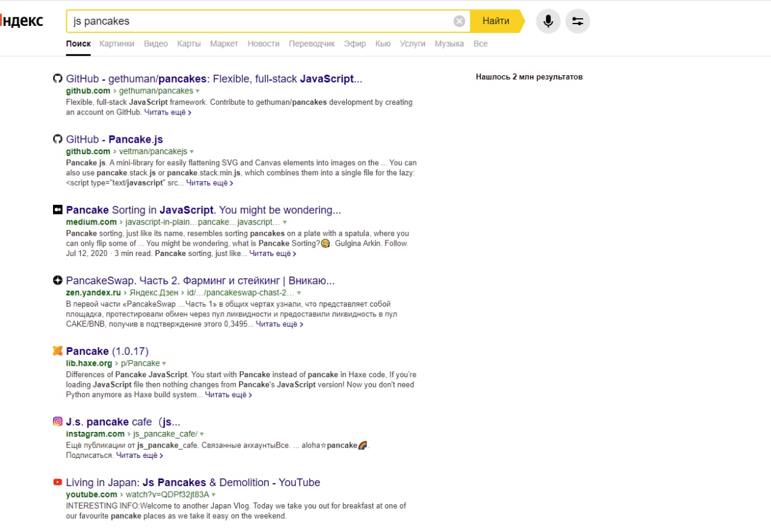Screen dimensions: 771x532
Task: Click GitHub favicon next to gethuman/pancakes result
Action: coord(58,79)
